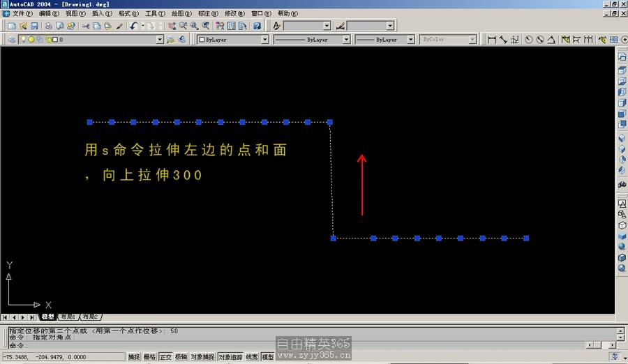Select the Linear Dimension tool
The height and width of the screenshot is (364, 628).
[491, 40]
